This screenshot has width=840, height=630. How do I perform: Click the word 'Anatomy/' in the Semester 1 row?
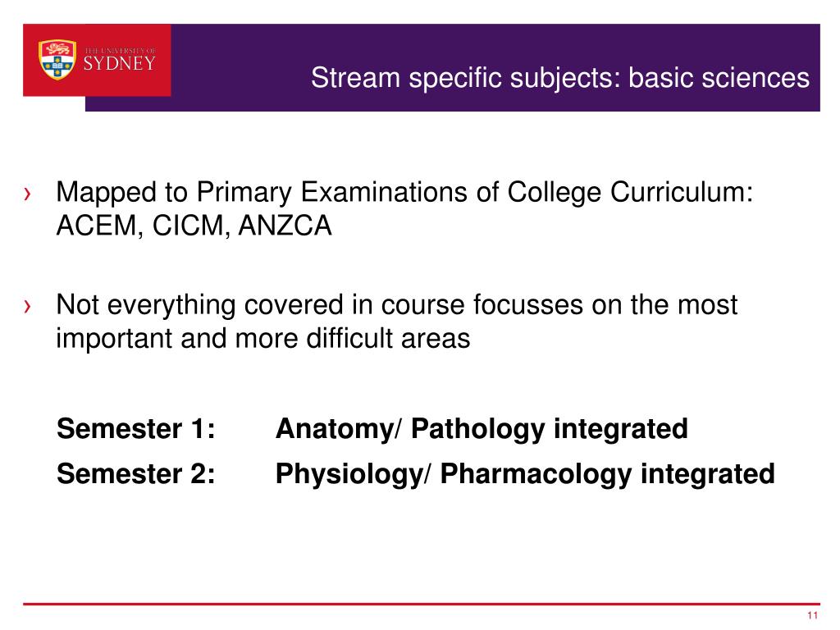338,429
